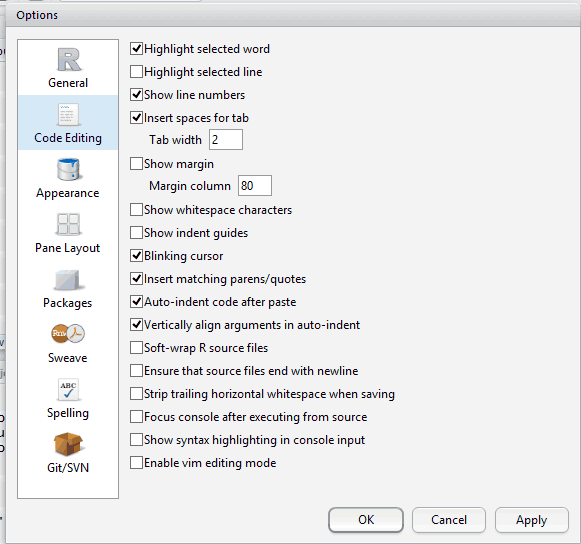Click the Cancel button
The width and height of the screenshot is (581, 544).
[449, 520]
